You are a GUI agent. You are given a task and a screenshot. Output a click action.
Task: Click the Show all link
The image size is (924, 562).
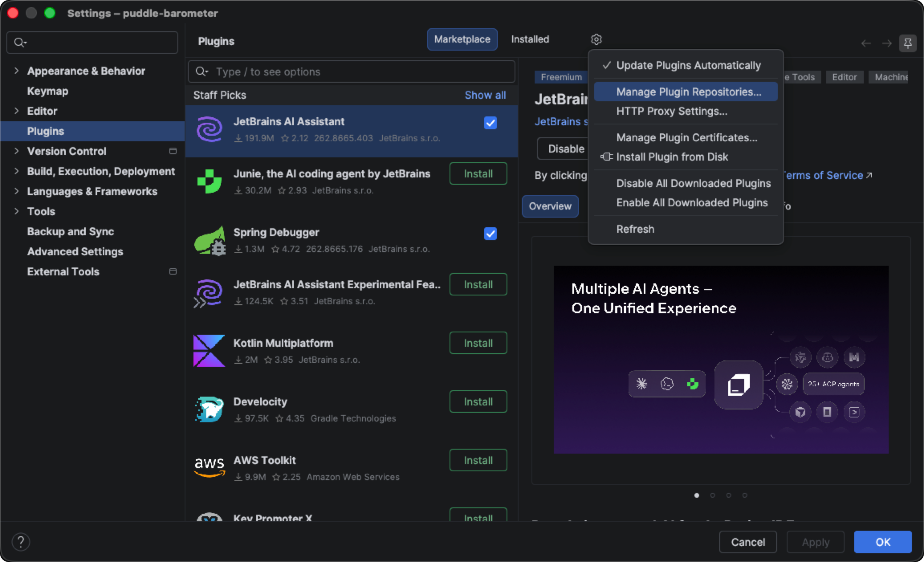pos(485,95)
